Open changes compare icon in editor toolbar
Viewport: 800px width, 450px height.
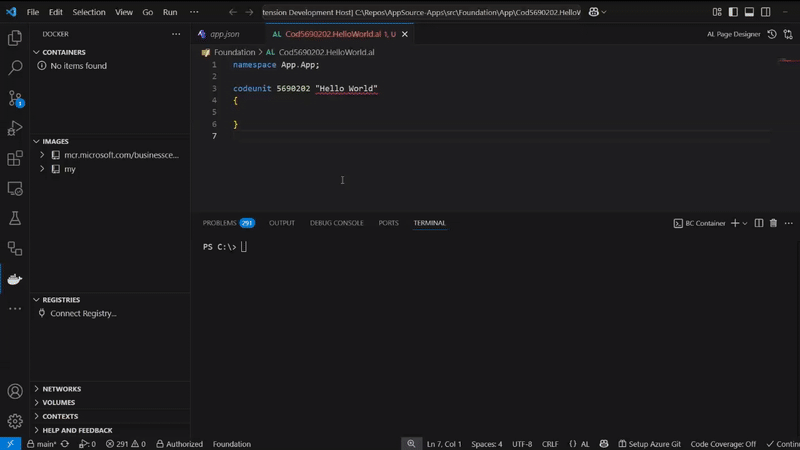pos(788,34)
